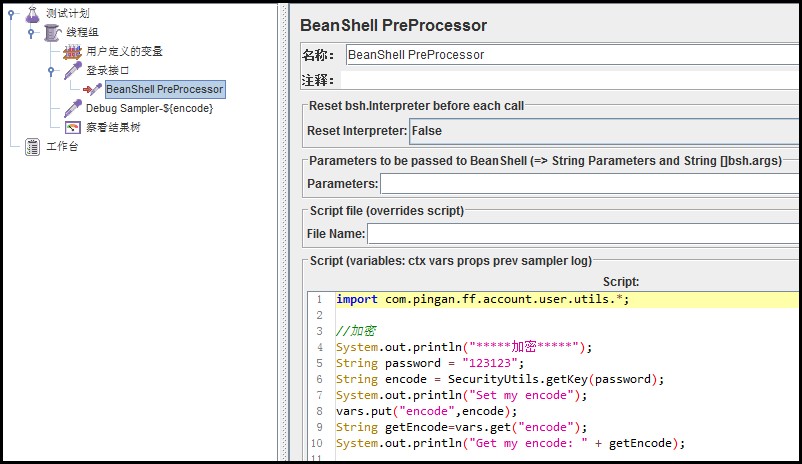Click the test plan flask icon
This screenshot has height=464, width=802.
pyautogui.click(x=32, y=14)
